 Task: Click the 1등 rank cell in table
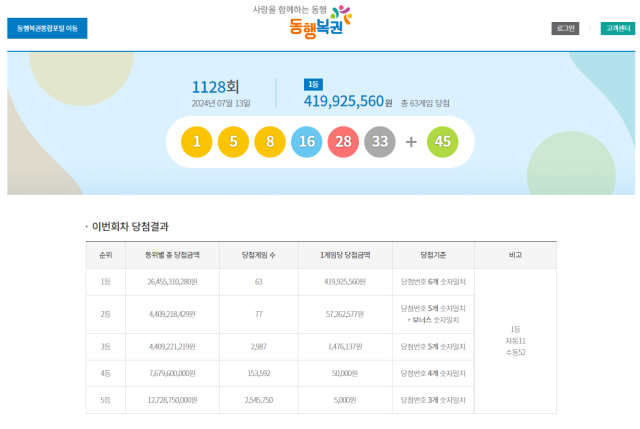(x=106, y=282)
